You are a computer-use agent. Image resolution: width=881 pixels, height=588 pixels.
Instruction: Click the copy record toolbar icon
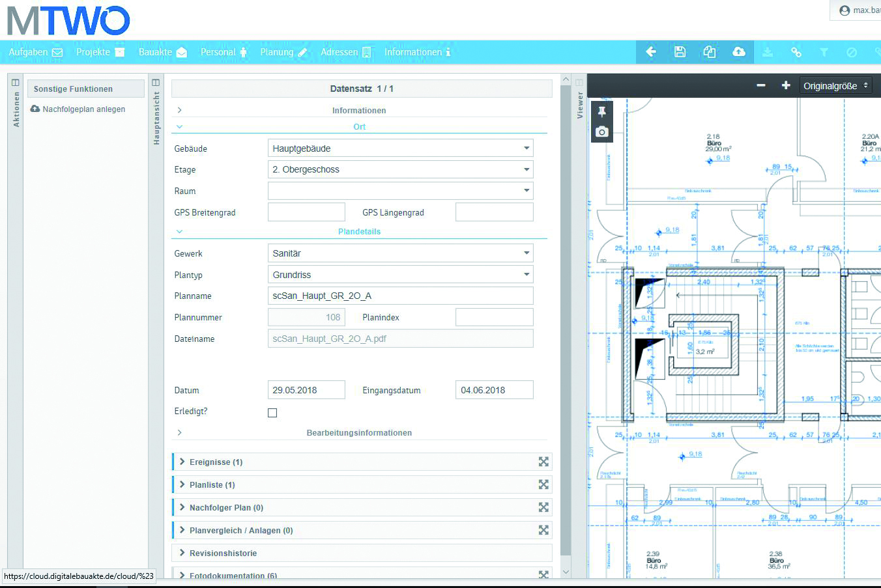click(709, 52)
